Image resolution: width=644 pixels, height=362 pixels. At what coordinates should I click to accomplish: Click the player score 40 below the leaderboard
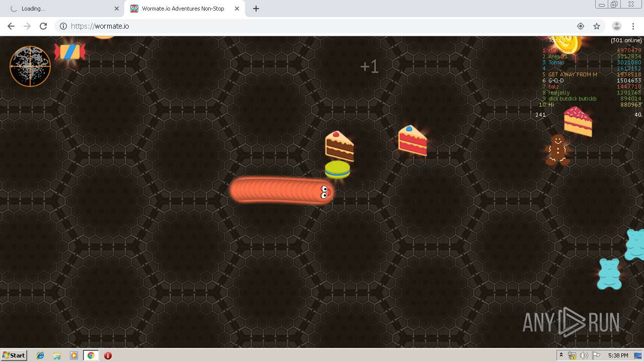tap(638, 115)
